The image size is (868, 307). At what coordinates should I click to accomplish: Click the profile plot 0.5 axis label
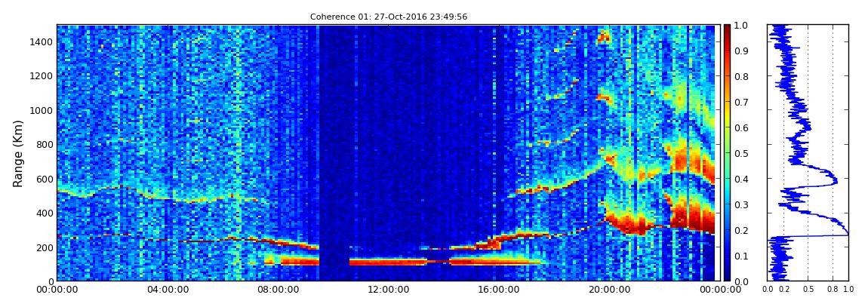[808, 290]
